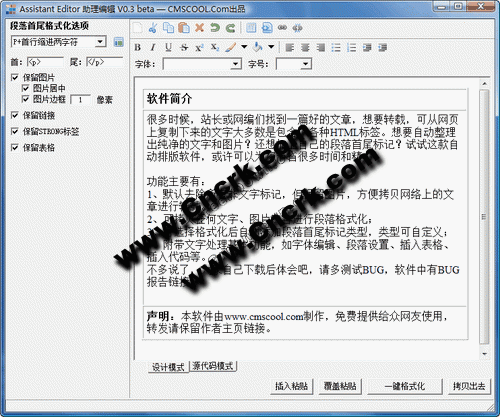Apply subscript x₂ formatting
Screen dimensions: 500x417
click(x=215, y=48)
